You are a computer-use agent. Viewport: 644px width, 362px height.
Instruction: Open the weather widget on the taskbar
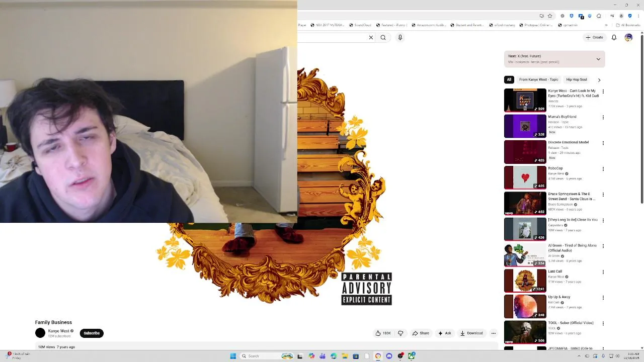tap(18, 356)
